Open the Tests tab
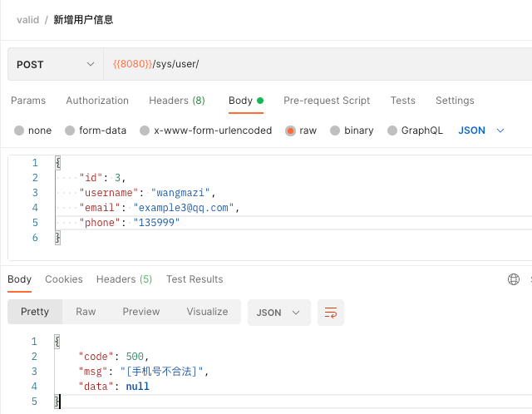The height and width of the screenshot is (414, 532). click(x=402, y=101)
